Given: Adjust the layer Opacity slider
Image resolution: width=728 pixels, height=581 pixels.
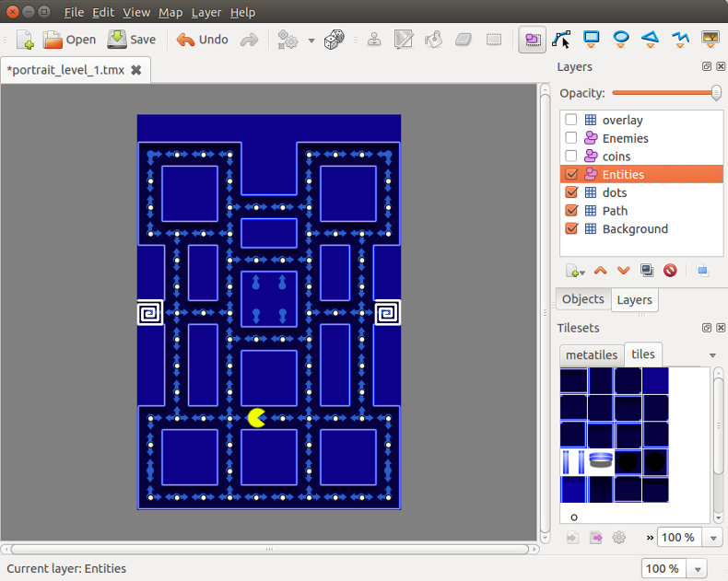Looking at the screenshot, I should tap(666, 93).
